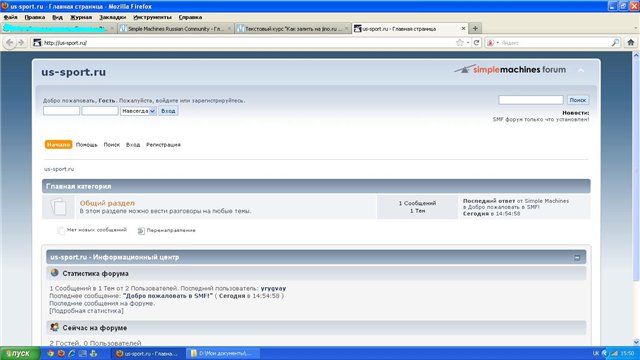Click the Вход login button

[168, 111]
